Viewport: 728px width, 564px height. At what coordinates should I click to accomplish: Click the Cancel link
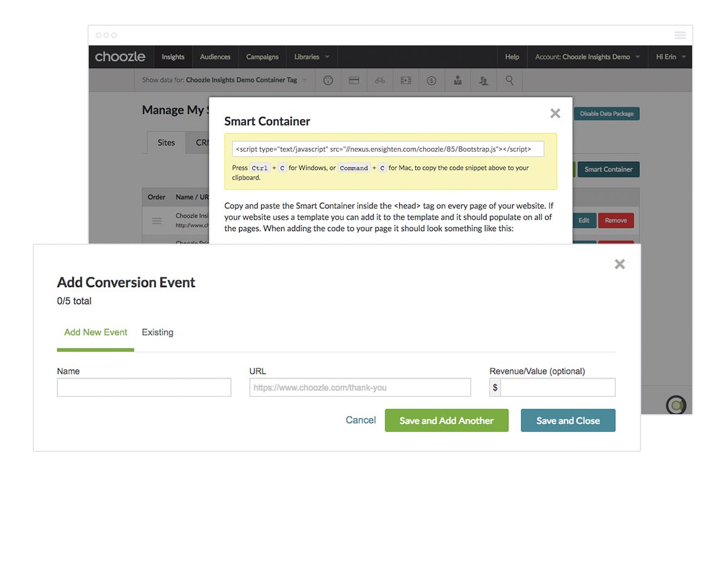(x=361, y=420)
